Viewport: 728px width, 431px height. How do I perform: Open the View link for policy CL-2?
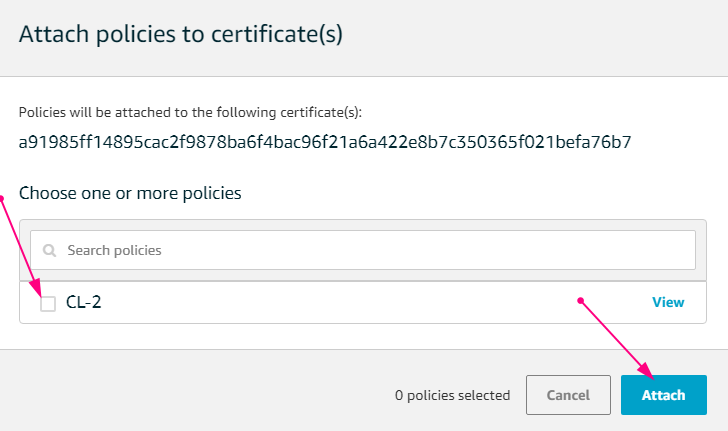click(x=668, y=302)
